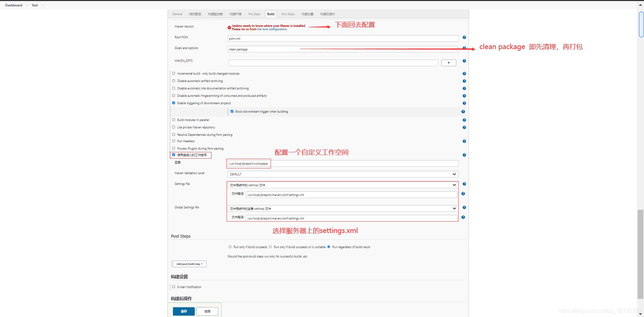This screenshot has height=317, width=644.
Task: Open help for site documentation artifact archiving
Action: coord(464,88)
